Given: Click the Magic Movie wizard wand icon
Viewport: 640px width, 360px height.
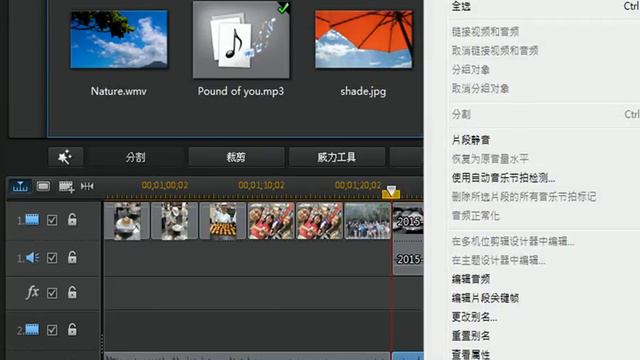Looking at the screenshot, I should (x=65, y=157).
